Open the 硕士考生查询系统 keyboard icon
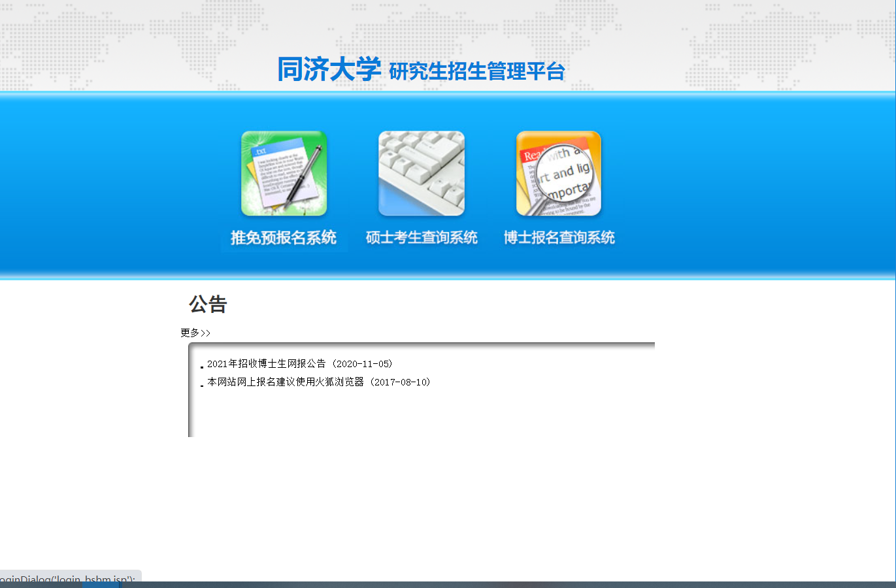Viewport: 896px width, 588px height. coord(422,174)
